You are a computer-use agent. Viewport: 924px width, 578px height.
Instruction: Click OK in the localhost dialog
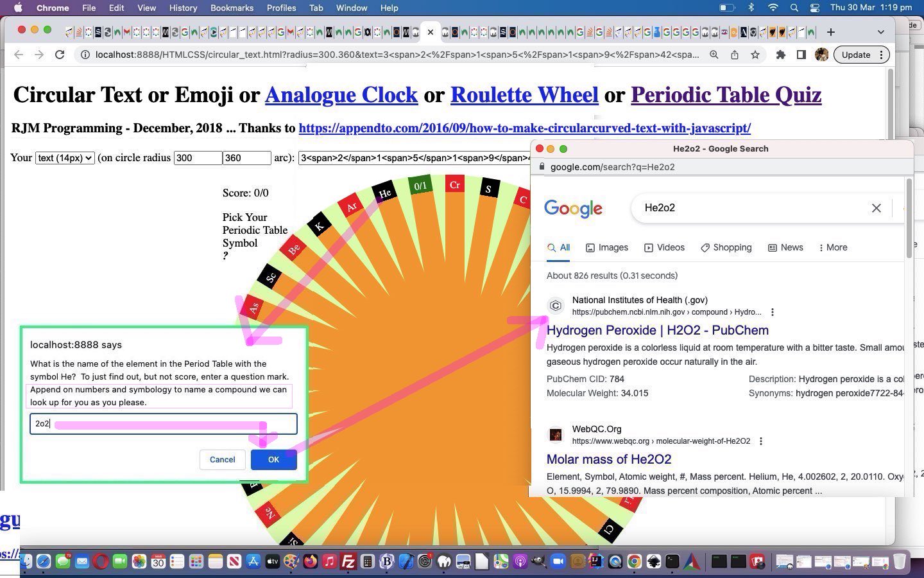[x=273, y=459]
